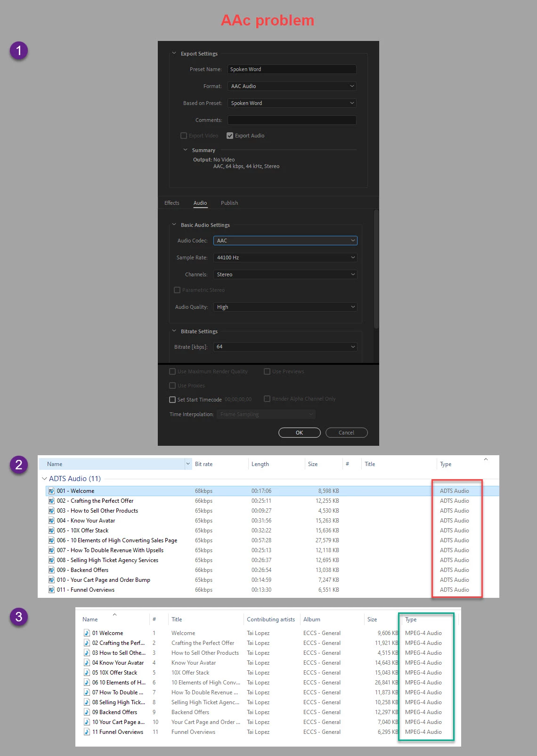The width and height of the screenshot is (537, 756).
Task: Click the OK button
Action: (x=300, y=433)
